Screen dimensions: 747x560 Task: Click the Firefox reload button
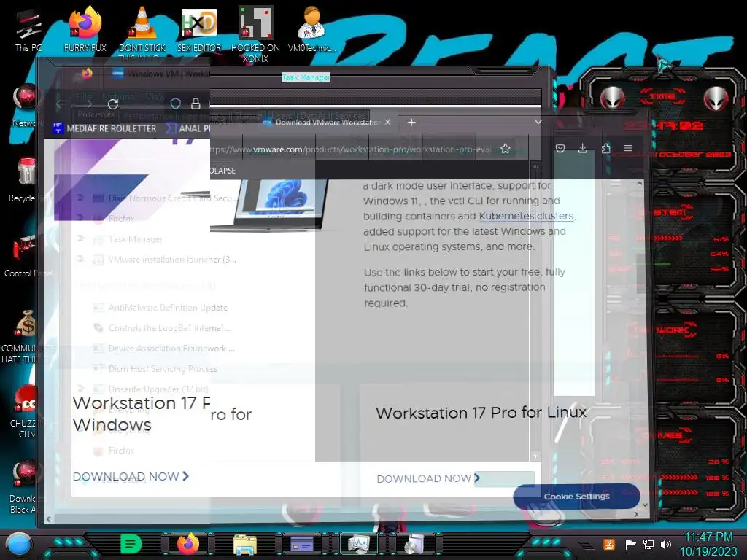pos(113,104)
